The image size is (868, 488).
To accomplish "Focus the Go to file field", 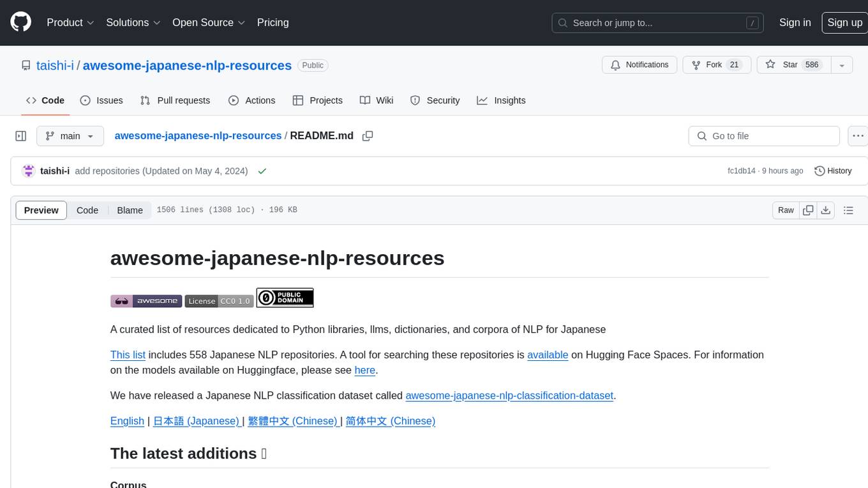I will pyautogui.click(x=764, y=136).
